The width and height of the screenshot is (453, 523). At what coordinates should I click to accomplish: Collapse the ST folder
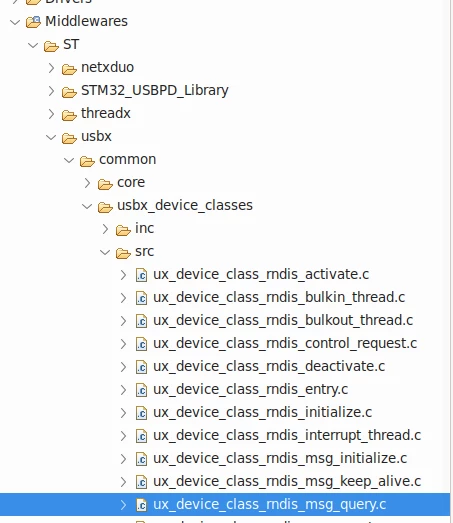click(33, 45)
